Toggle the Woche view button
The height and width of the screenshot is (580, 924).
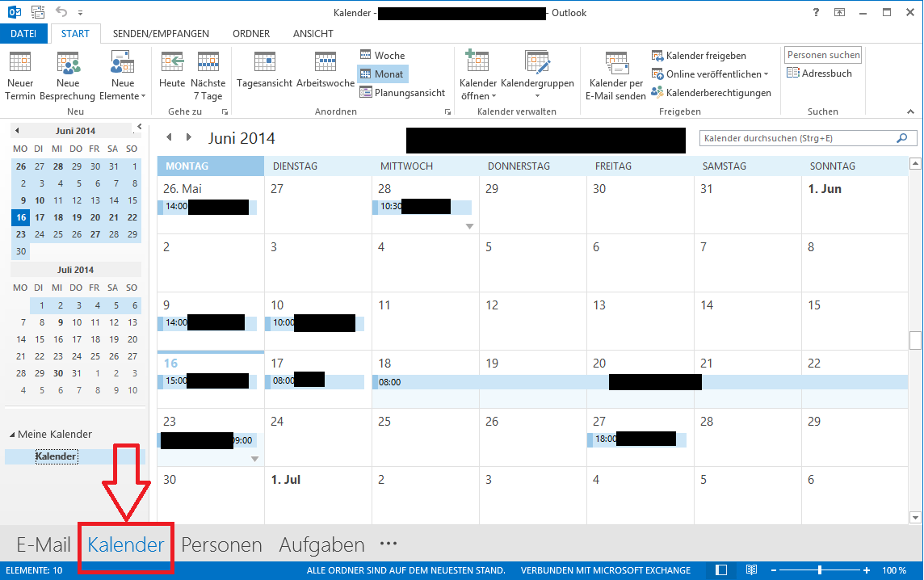(x=382, y=55)
